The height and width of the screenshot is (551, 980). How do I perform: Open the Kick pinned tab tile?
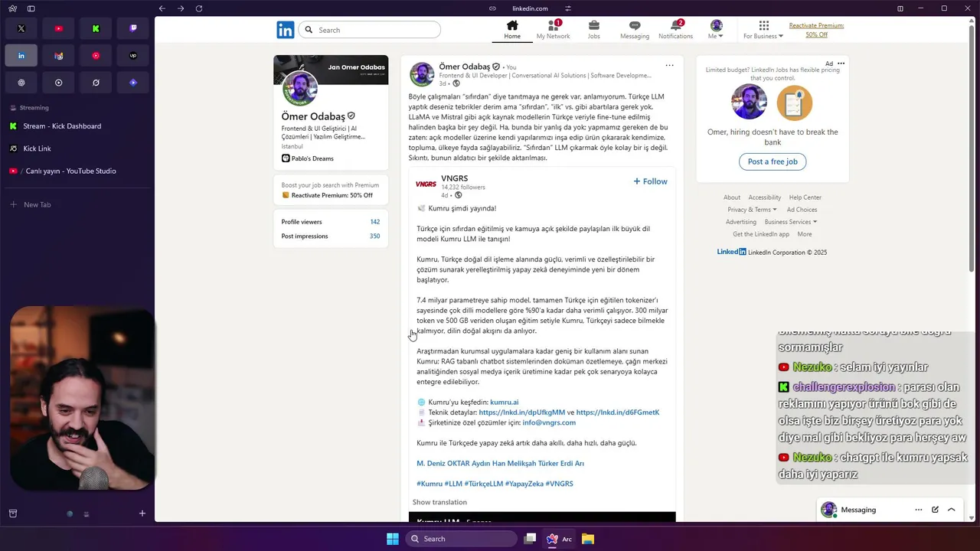96,29
